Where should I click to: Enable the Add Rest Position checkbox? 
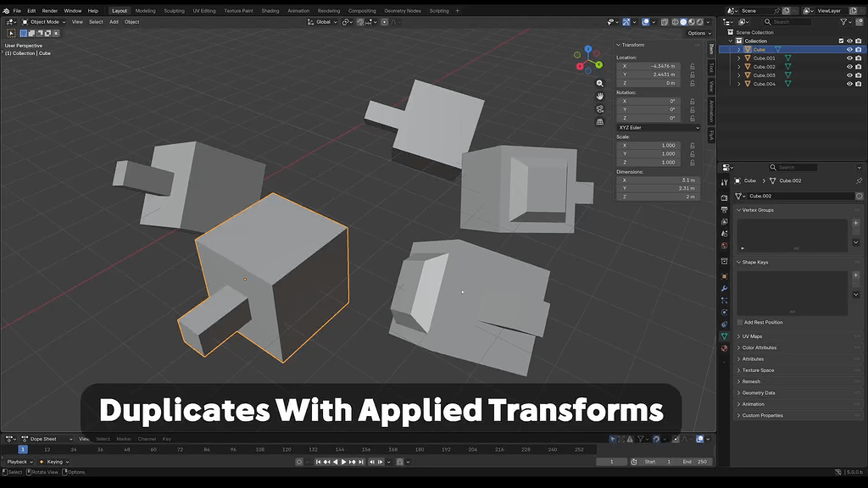[x=740, y=322]
